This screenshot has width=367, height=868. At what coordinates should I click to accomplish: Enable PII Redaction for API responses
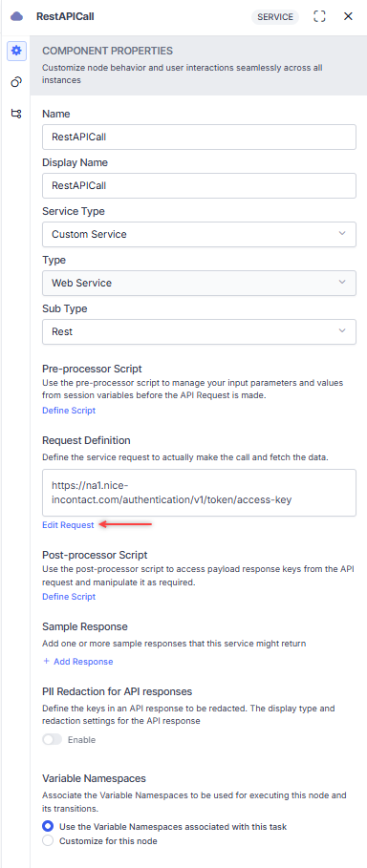pos(53,740)
